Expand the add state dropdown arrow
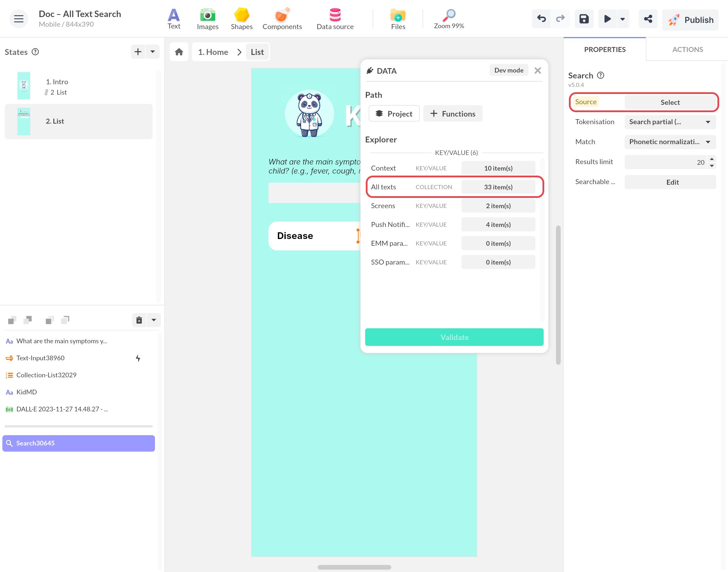Image resolution: width=728 pixels, height=572 pixels. point(153,52)
